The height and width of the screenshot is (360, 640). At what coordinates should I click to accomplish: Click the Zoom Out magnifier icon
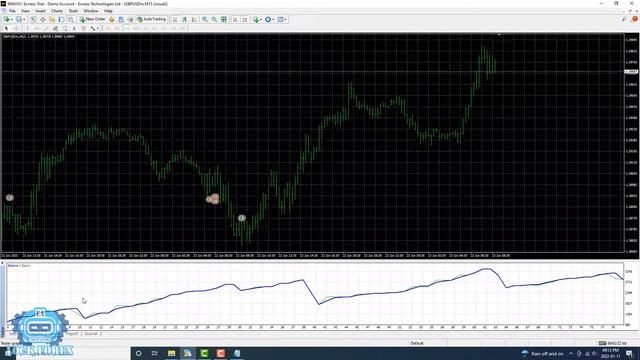coord(214,19)
